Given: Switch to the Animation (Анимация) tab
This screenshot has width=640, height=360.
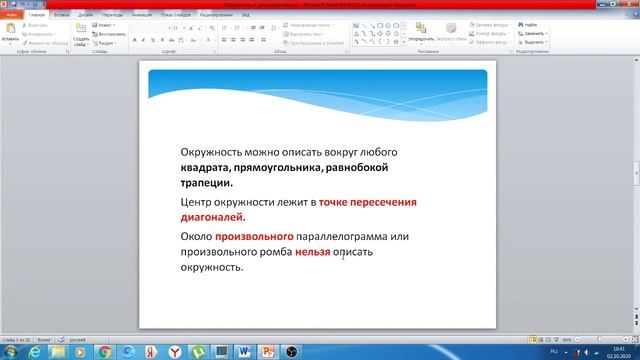Looking at the screenshot, I should click(x=142, y=15).
